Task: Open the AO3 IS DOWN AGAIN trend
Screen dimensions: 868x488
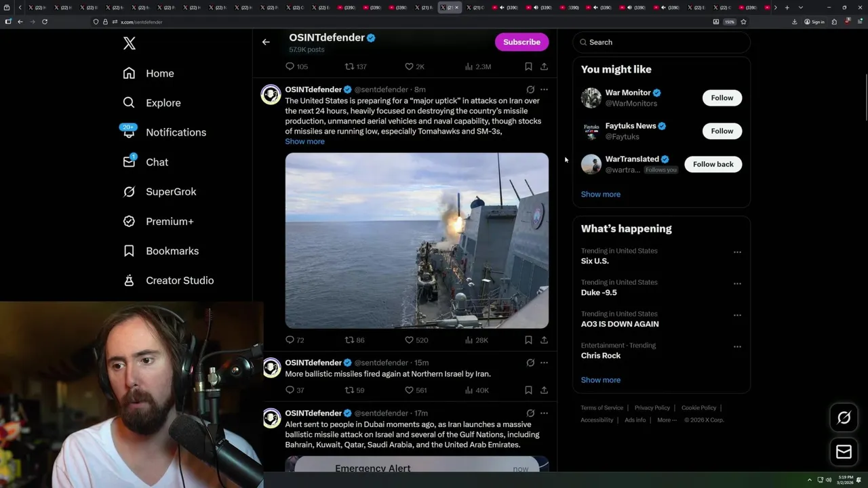Action: (620, 324)
